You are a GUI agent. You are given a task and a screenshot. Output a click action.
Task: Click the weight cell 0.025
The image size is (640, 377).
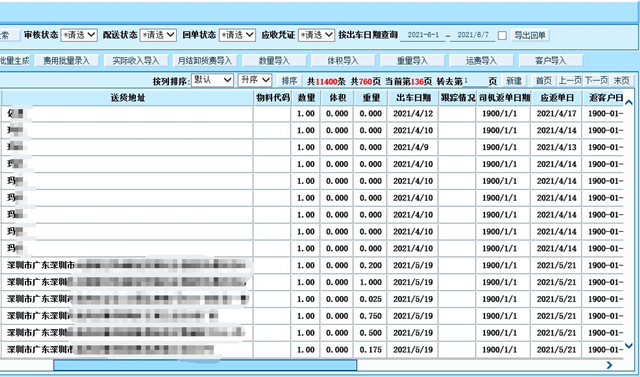tap(371, 299)
